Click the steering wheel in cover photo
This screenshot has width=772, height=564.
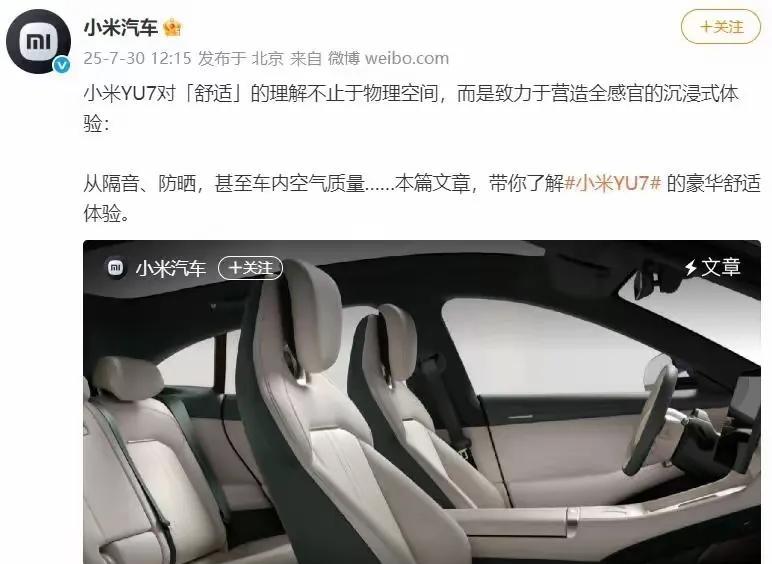651,413
